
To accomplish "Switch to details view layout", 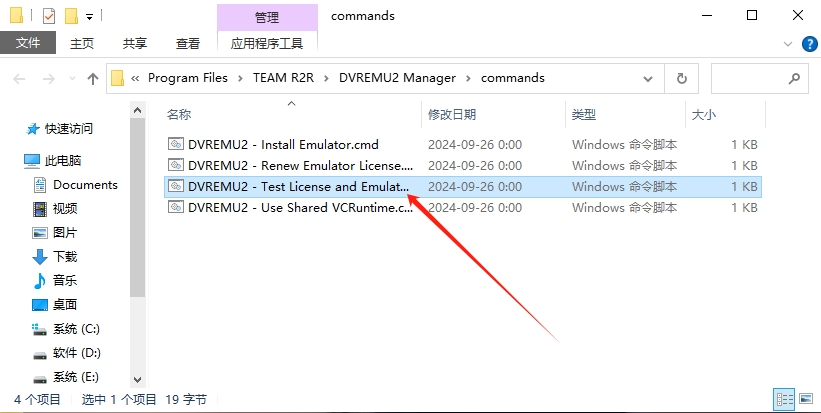I will pos(785,399).
